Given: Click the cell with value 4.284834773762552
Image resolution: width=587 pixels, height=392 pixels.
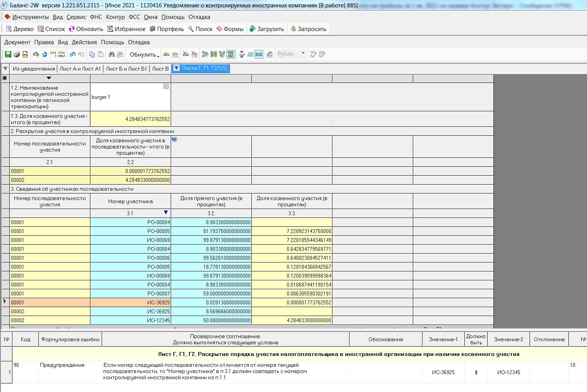Looking at the screenshot, I should point(130,119).
